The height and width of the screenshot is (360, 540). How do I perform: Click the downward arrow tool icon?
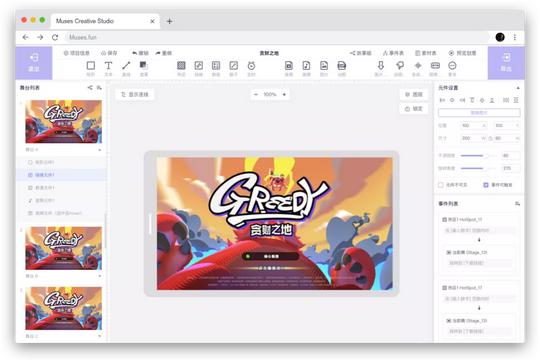tap(381, 65)
